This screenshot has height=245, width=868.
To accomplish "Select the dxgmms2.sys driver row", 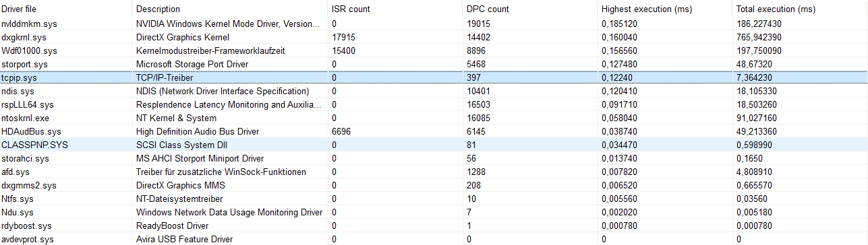I will (x=434, y=185).
